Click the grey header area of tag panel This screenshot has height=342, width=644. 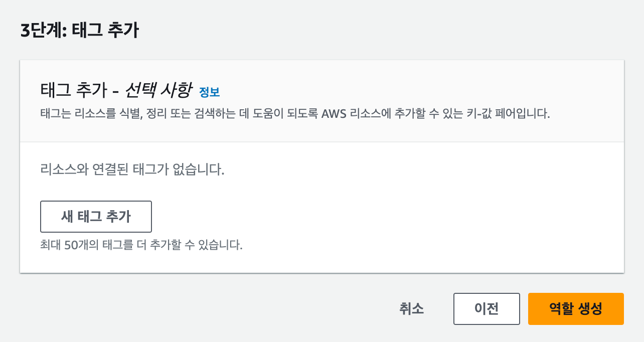[x=321, y=101]
